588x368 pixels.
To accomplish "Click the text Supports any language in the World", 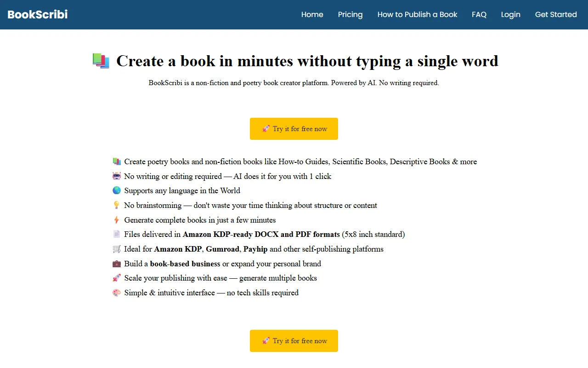I will (182, 190).
